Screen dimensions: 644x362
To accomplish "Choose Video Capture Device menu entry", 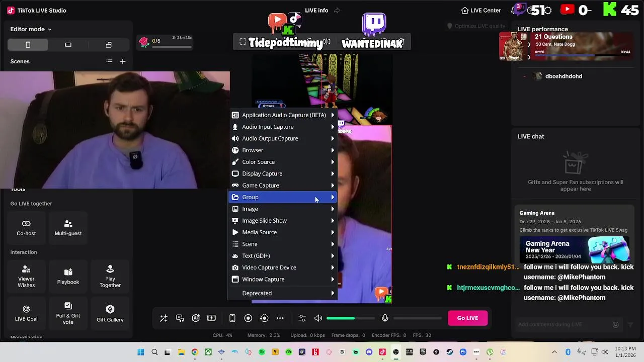I will pos(283,267).
